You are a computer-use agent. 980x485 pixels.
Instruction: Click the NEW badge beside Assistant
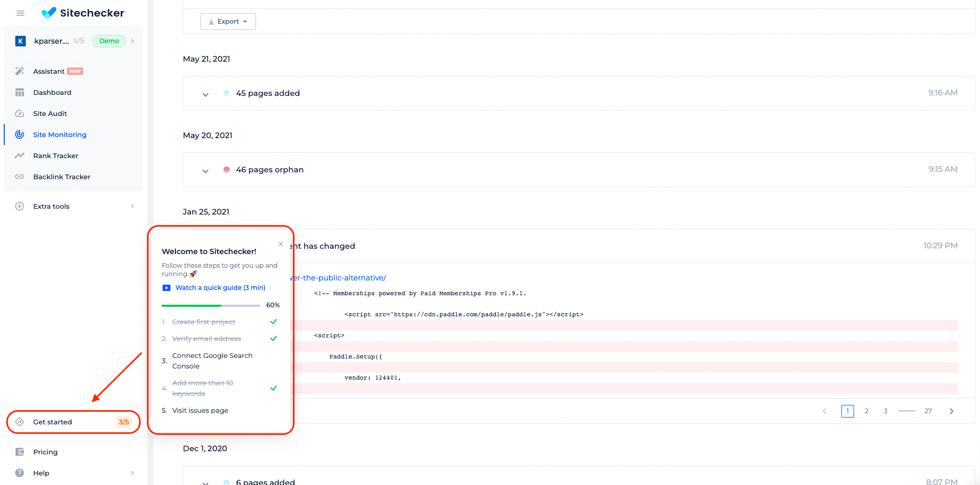point(75,71)
